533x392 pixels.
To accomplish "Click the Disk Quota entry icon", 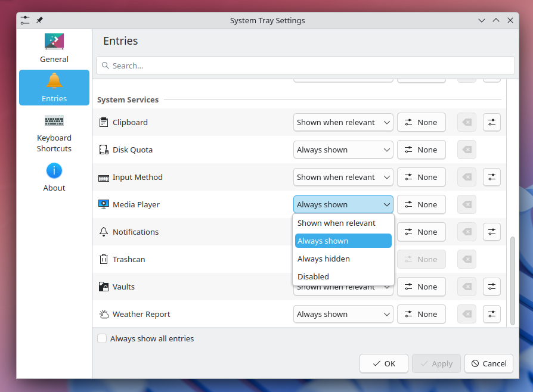I will coord(104,150).
